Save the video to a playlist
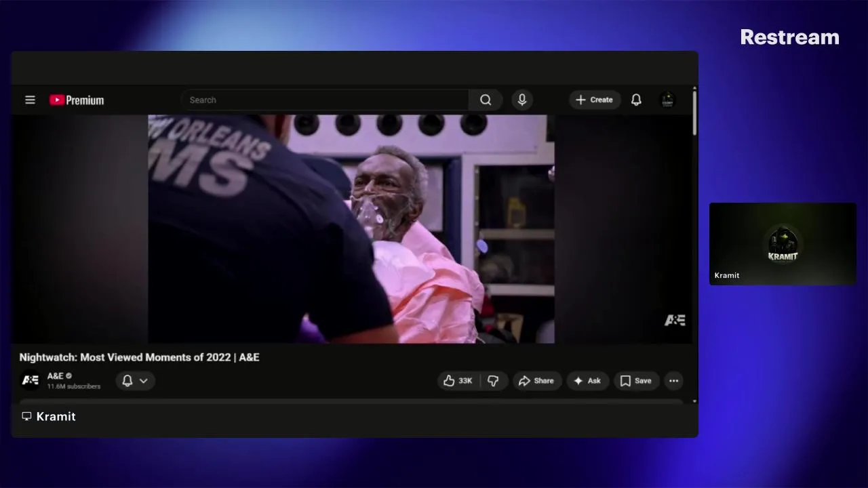This screenshot has height=488, width=868. (x=637, y=381)
